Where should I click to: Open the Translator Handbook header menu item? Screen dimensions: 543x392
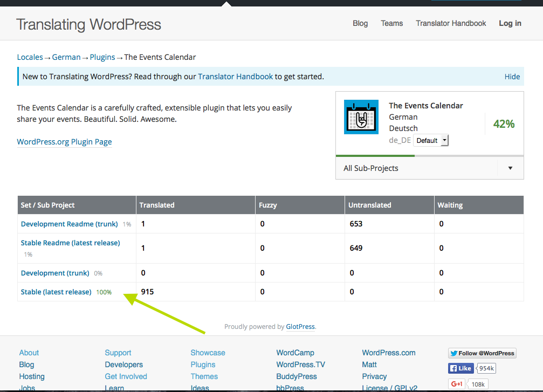451,23
